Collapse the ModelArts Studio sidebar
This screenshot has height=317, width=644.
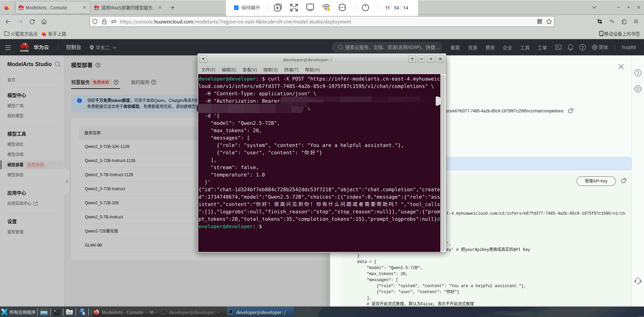tap(67, 181)
